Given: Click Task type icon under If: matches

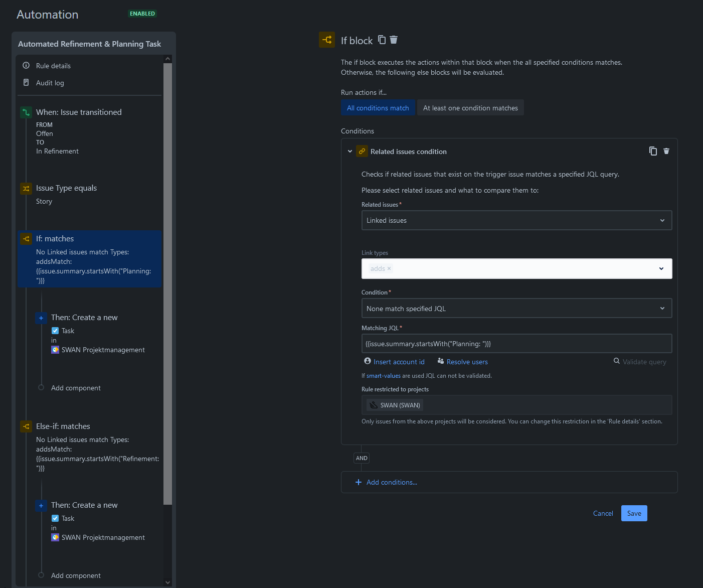Looking at the screenshot, I should click(55, 331).
